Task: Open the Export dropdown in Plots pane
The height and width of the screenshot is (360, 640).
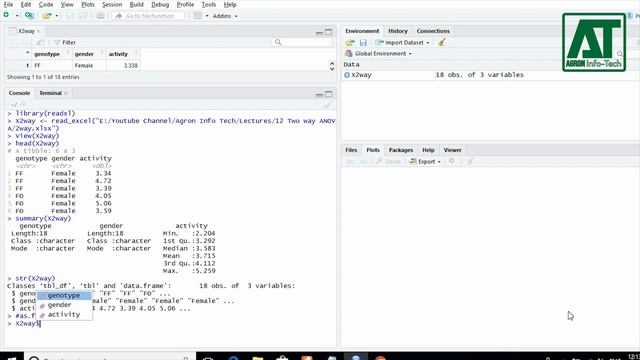Action: [x=425, y=162]
